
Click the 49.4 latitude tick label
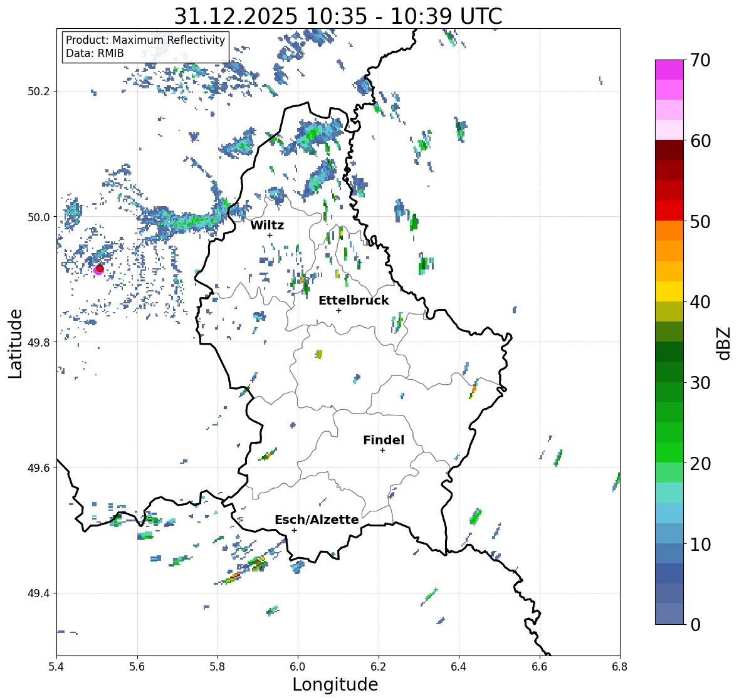click(39, 593)
